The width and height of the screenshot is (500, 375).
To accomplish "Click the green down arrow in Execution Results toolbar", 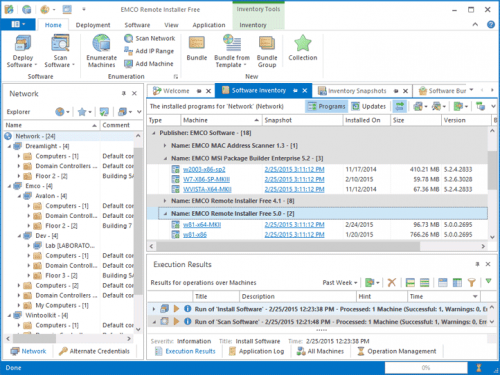I will click(488, 282).
